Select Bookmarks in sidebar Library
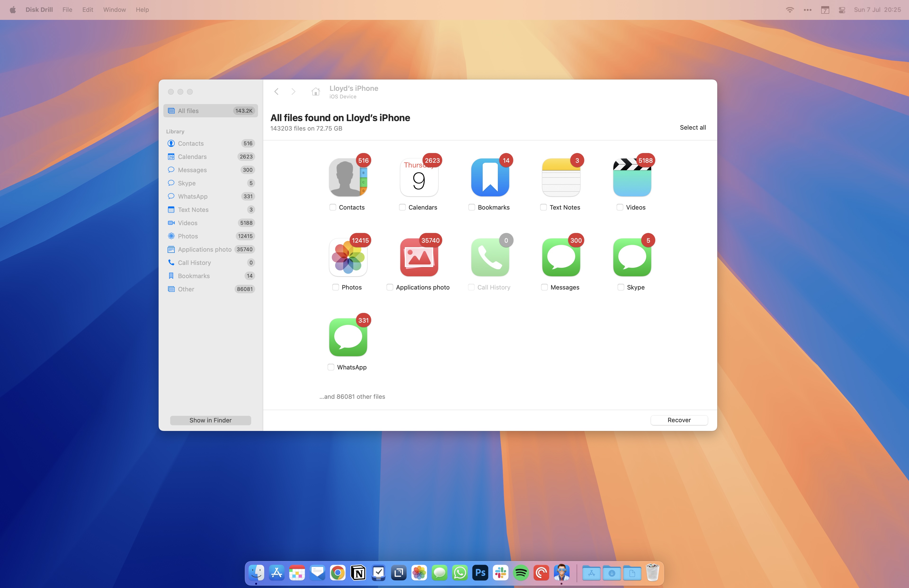The width and height of the screenshot is (909, 588). click(x=210, y=276)
